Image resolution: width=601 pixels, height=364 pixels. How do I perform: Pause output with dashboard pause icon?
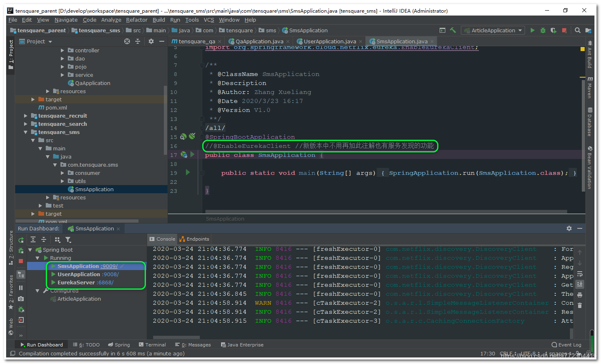(x=21, y=288)
